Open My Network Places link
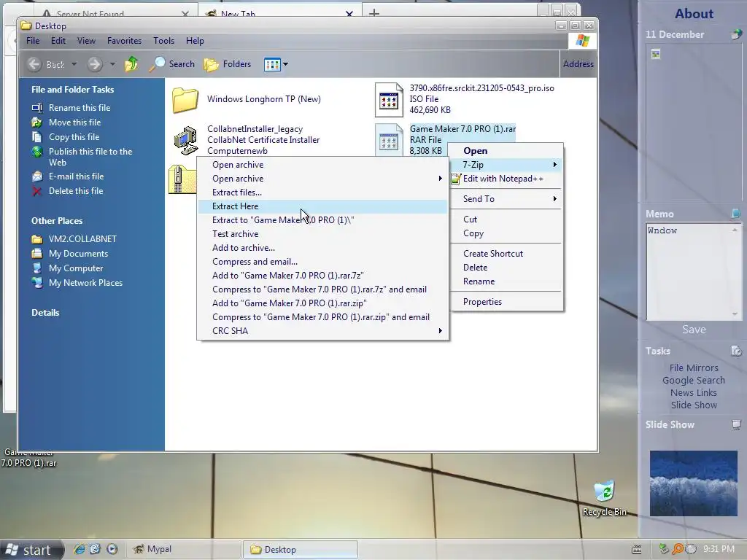Viewport: 747px width, 560px height. pos(86,283)
